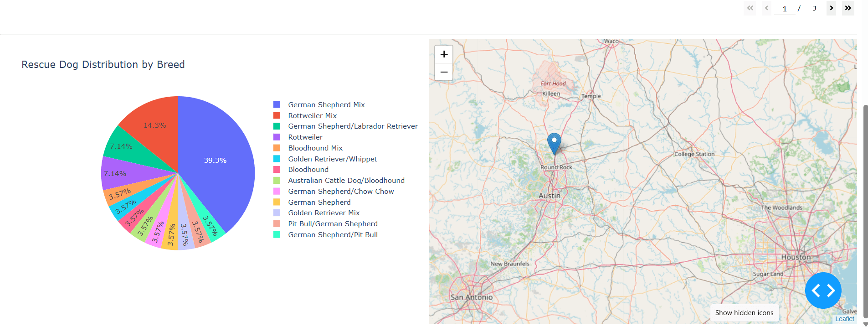Click the Austin label on map
Viewport: 868px width, 327px height.
[x=550, y=196]
